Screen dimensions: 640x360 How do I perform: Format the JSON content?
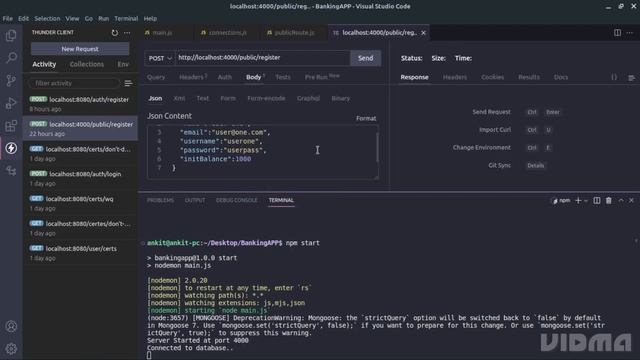tap(366, 118)
